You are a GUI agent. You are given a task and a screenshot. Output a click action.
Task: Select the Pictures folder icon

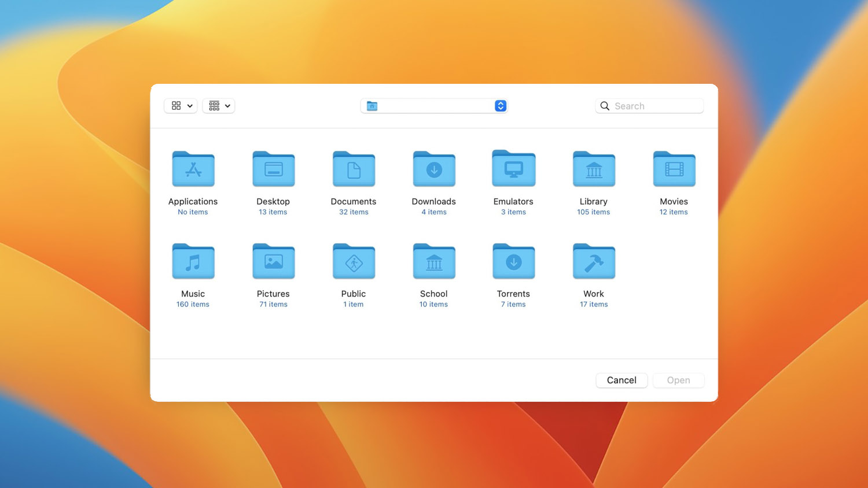coord(274,261)
